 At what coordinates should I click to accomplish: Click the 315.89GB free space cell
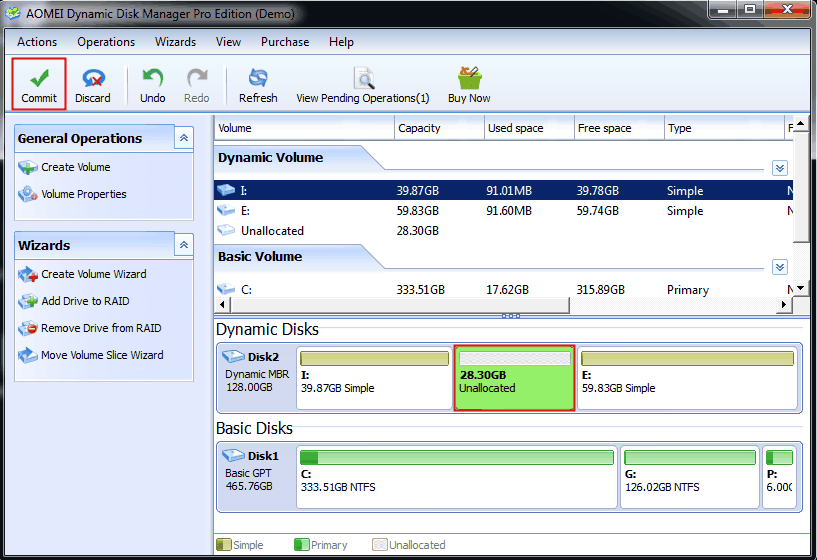pyautogui.click(x=600, y=290)
